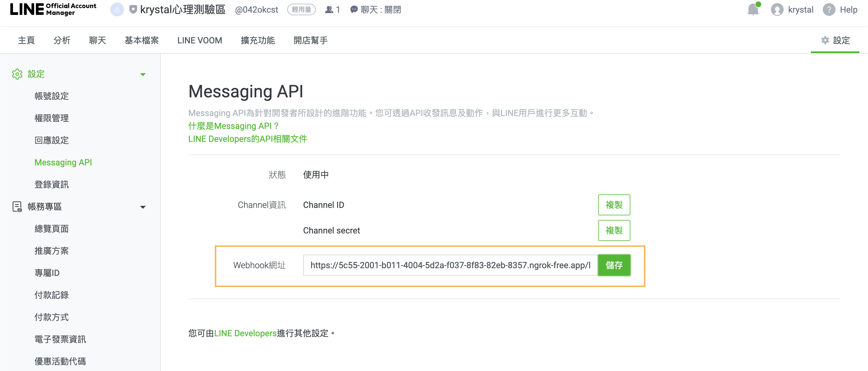The width and height of the screenshot is (868, 371).
Task: Open 電子發票資訊 in the sidebar
Action: [60, 339]
